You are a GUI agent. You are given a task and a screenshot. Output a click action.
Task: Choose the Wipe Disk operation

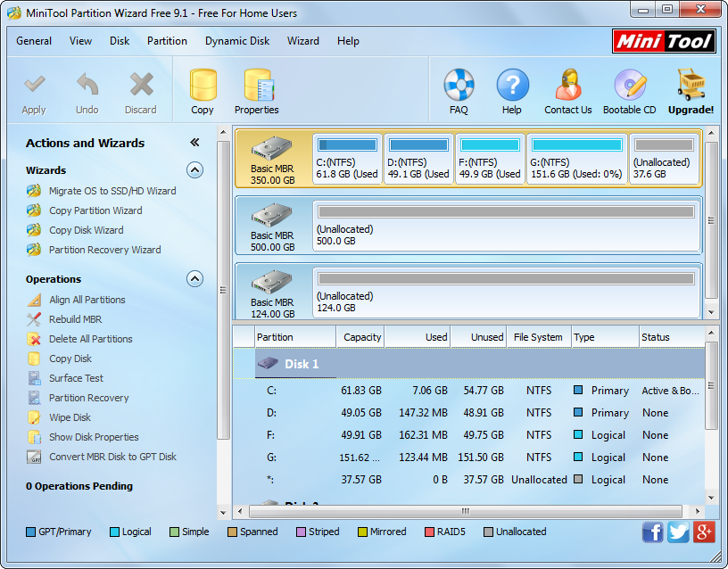(x=70, y=417)
